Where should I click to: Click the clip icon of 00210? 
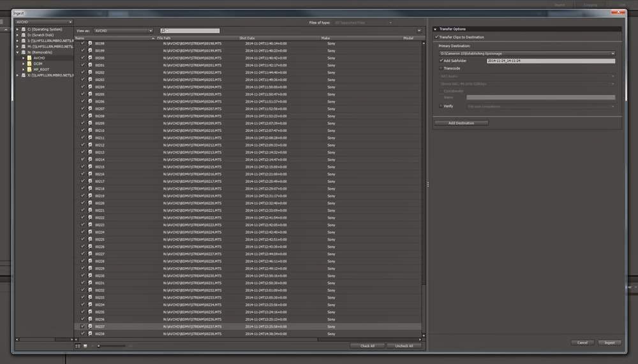point(90,131)
